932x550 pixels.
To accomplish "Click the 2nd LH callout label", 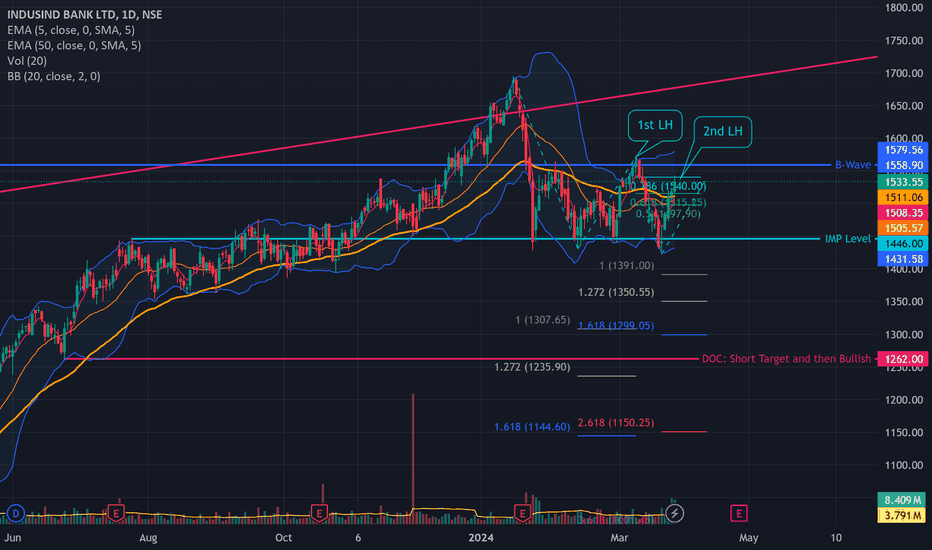I will [x=723, y=131].
